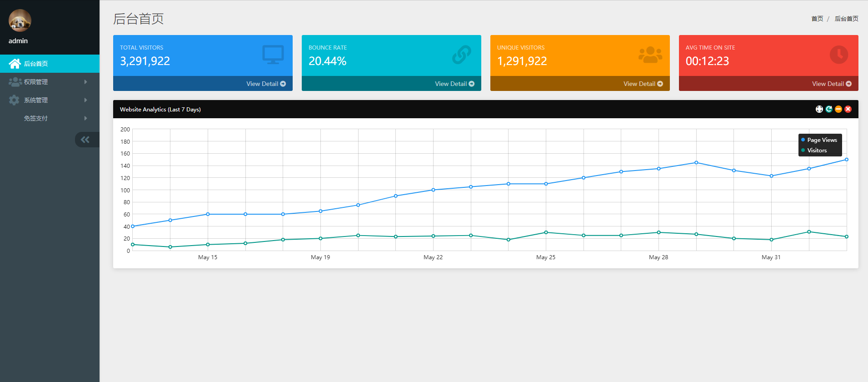The width and height of the screenshot is (868, 382).
Task: Expand the 权限管理 submenu arrow
Action: 85,82
